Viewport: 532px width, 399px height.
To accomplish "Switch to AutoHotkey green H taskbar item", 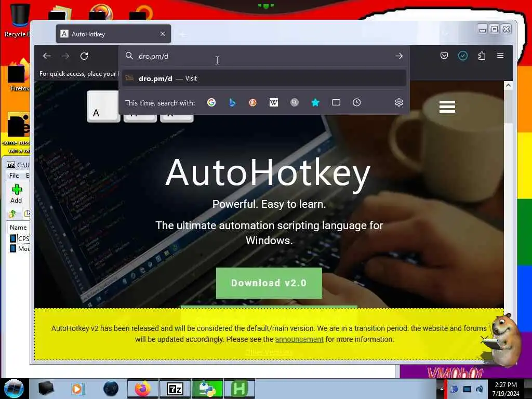I will click(x=239, y=389).
